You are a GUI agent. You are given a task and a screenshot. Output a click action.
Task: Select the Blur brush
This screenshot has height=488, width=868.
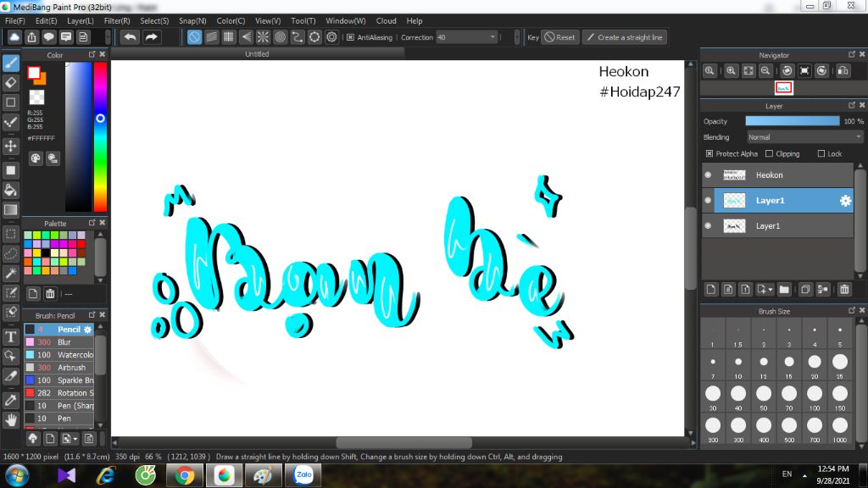(59, 342)
